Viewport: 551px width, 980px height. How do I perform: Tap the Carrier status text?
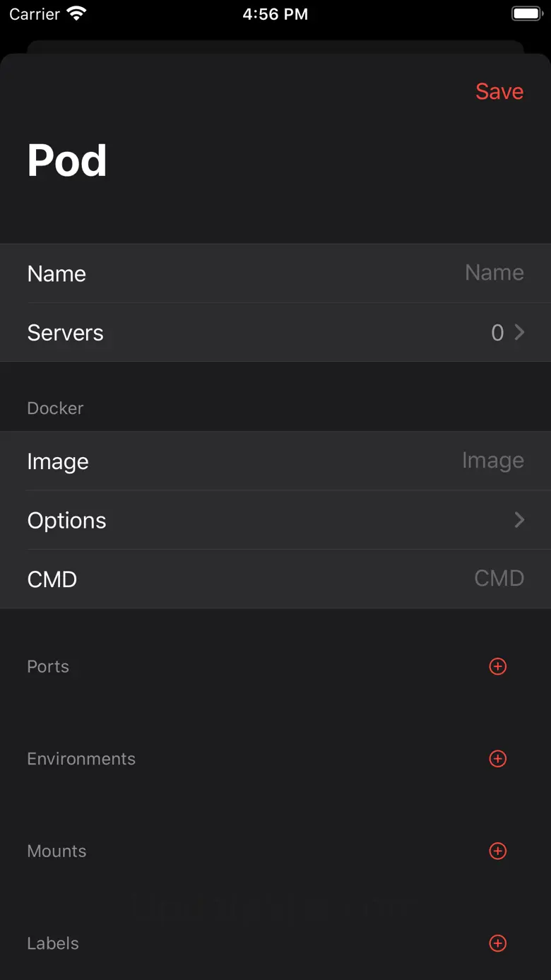click(35, 14)
